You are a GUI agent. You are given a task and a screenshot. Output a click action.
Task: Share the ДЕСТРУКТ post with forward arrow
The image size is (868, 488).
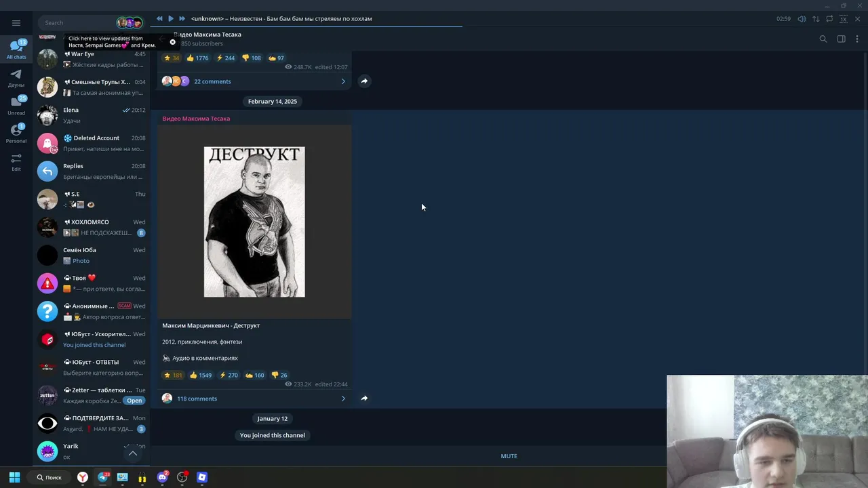pos(364,399)
